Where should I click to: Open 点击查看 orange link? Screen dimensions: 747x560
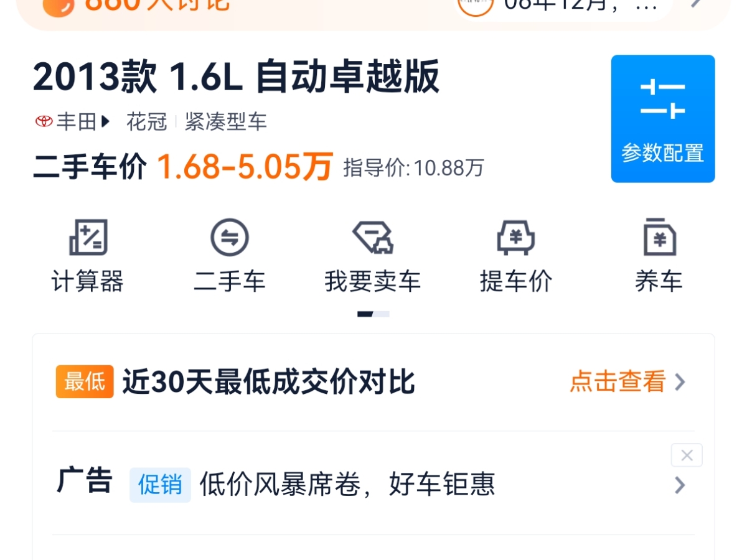[618, 381]
